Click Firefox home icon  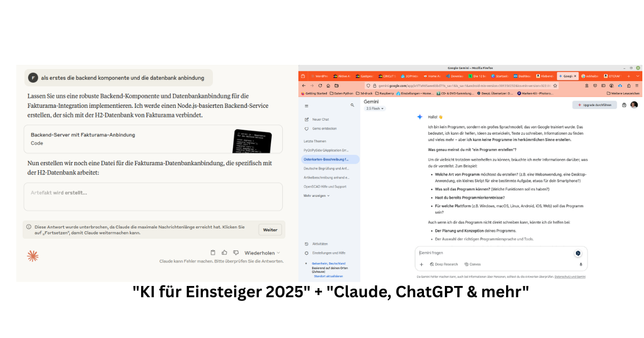tap(328, 85)
